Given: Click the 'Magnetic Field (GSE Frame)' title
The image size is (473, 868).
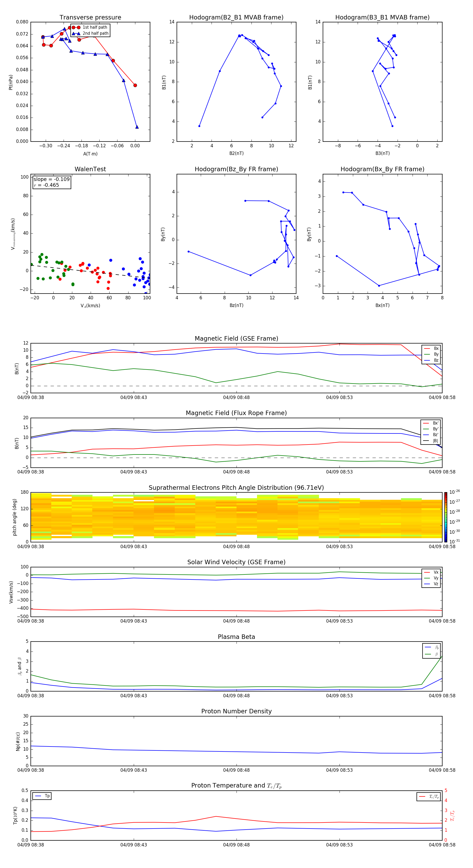Looking at the screenshot, I should click(x=236, y=339).
